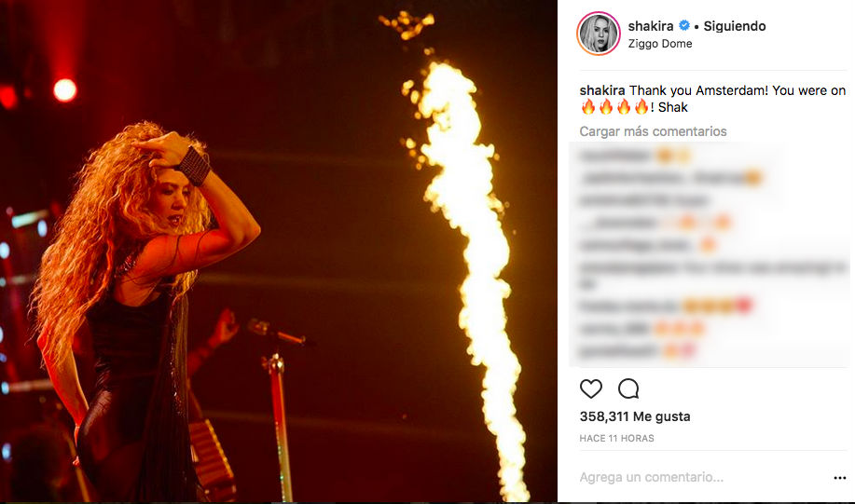Click the fire emojis in the caption

coord(614,107)
